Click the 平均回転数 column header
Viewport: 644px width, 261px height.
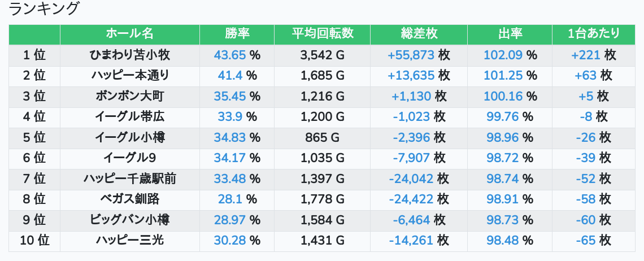pos(322,34)
